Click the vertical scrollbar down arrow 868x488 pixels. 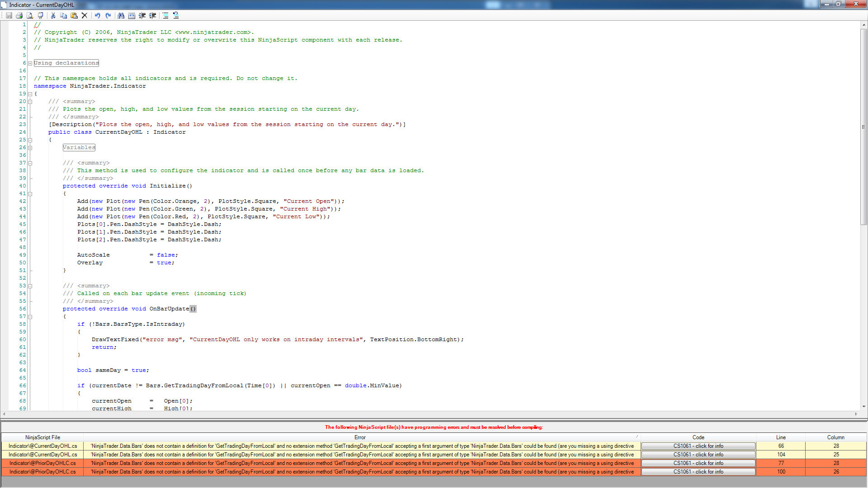864,406
